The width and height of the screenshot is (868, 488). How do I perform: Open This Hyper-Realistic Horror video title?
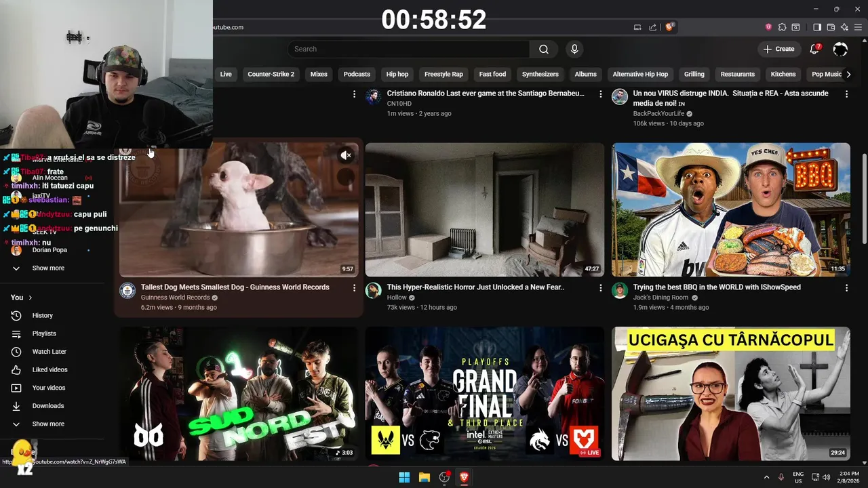coord(475,287)
